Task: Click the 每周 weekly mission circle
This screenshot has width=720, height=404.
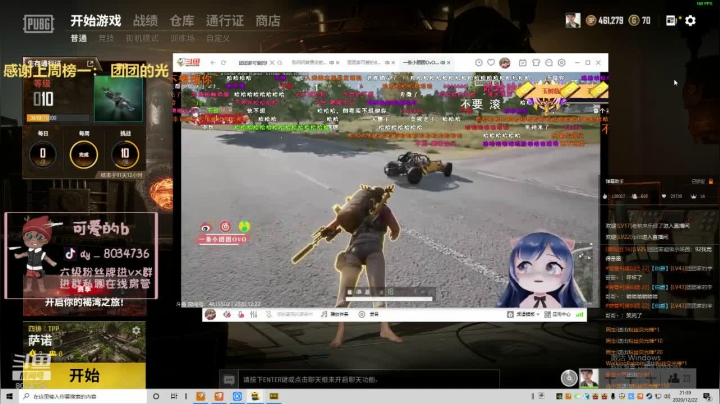Action: click(x=84, y=154)
